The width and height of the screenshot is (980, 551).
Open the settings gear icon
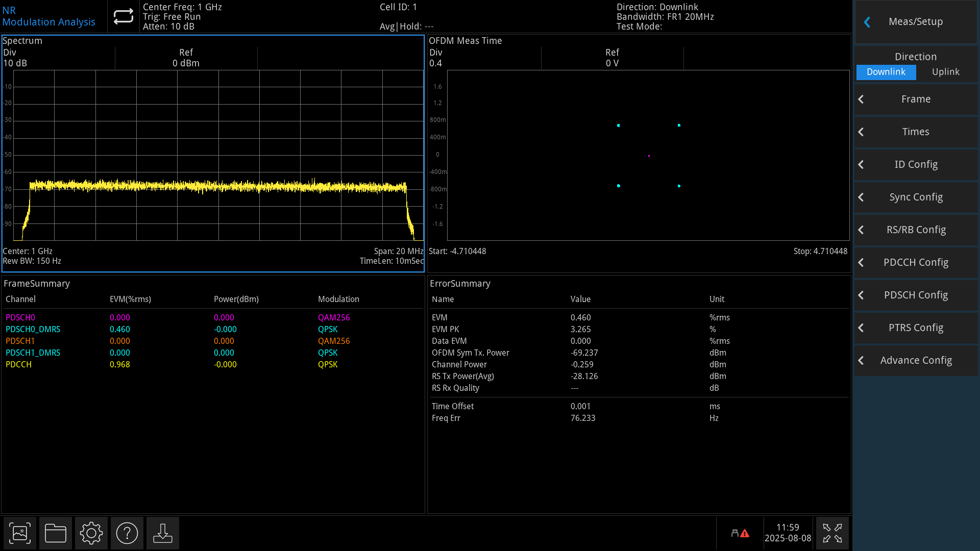click(91, 533)
